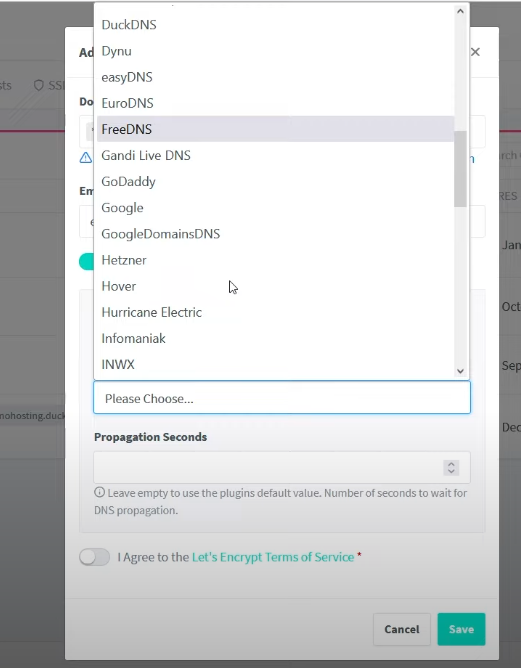The height and width of the screenshot is (668, 521).
Task: Click the warning triangle info icon
Action: tap(86, 158)
